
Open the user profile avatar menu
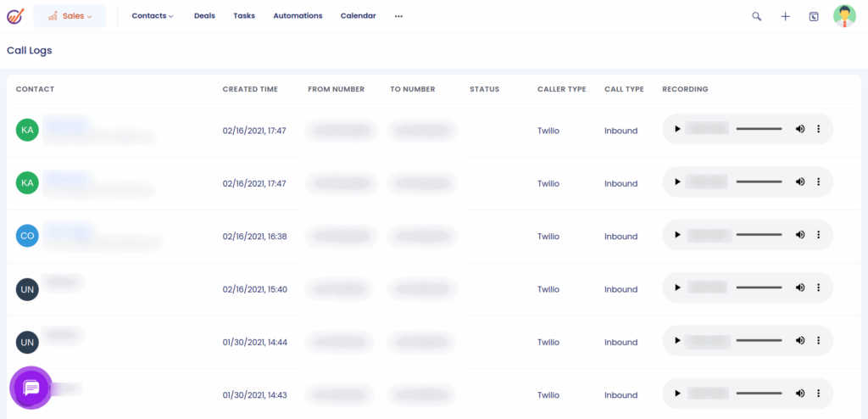pyautogui.click(x=844, y=16)
